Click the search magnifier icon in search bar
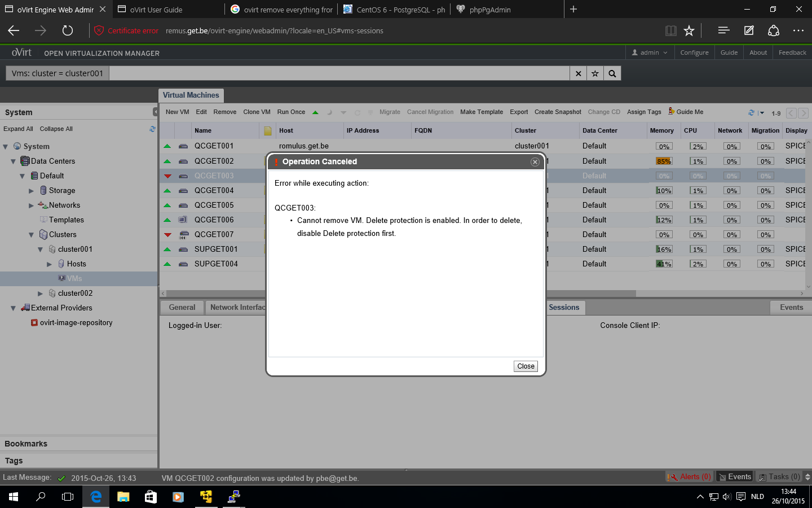The image size is (812, 508). click(612, 73)
